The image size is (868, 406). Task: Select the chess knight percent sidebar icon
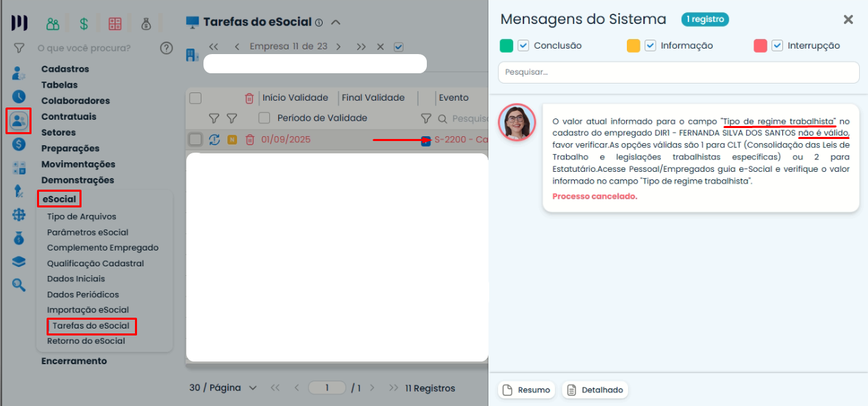click(18, 191)
